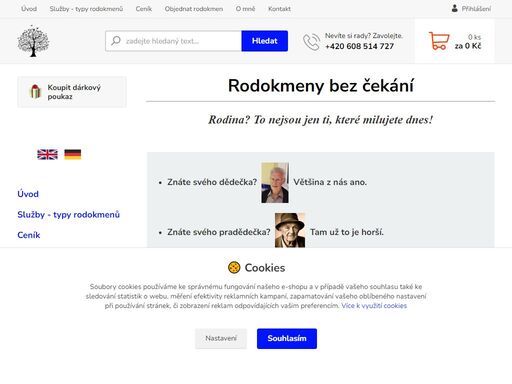Image resolution: width=512 pixels, height=384 pixels.
Task: Open O mně in top menu
Action: point(245,9)
